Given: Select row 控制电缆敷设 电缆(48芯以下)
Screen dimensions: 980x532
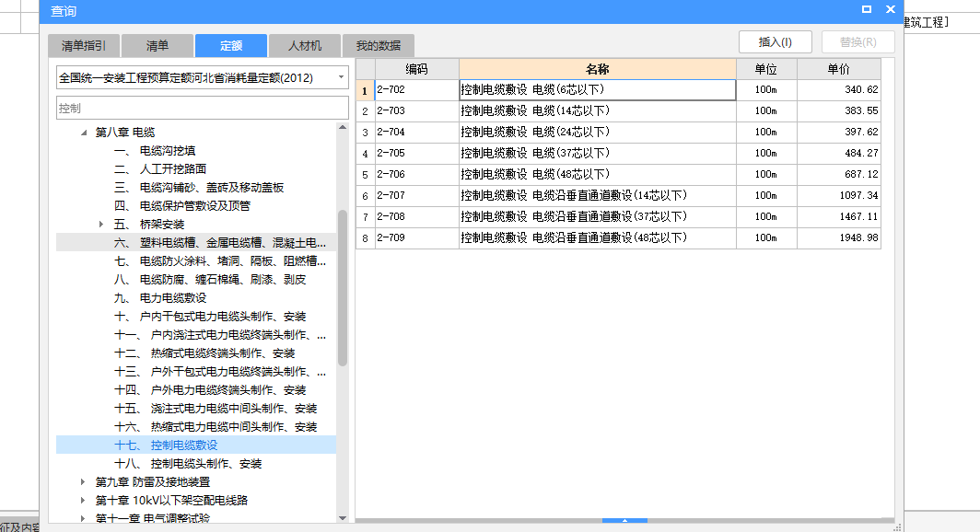Looking at the screenshot, I should [598, 175].
